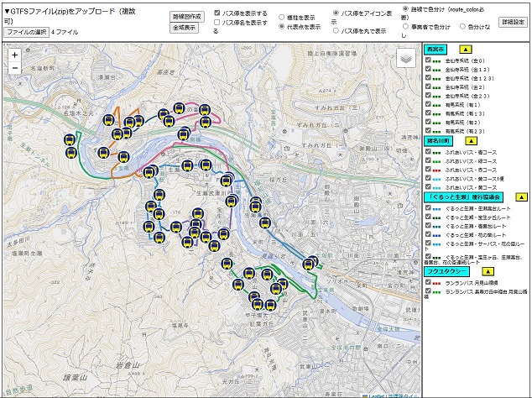
Task: Select 色分けなし radio option
Action: coord(460,26)
